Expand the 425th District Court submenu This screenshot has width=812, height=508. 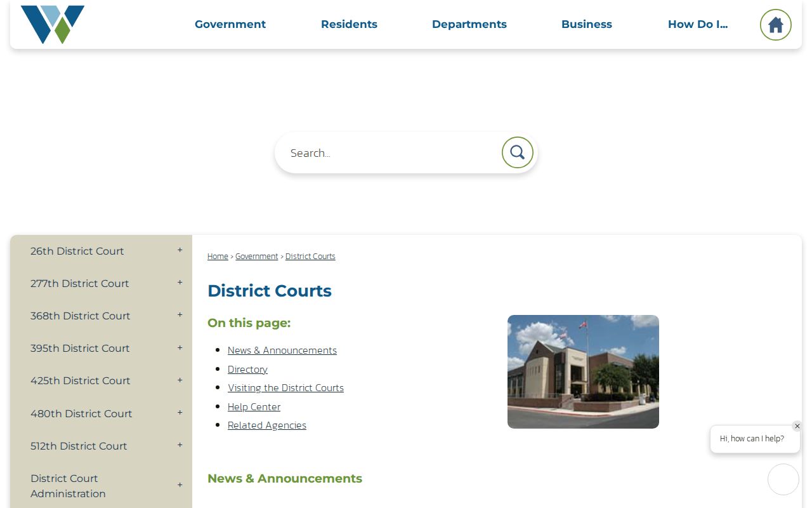(x=180, y=380)
